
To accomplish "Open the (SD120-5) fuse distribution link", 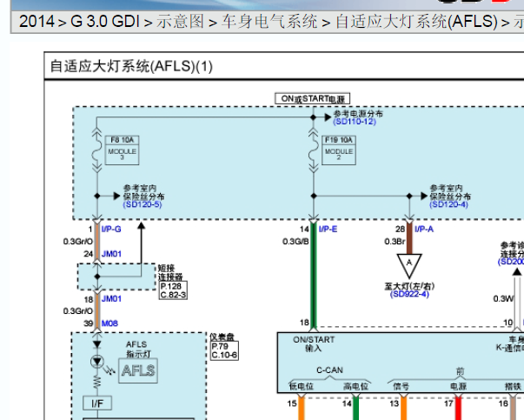I will pos(143,204).
